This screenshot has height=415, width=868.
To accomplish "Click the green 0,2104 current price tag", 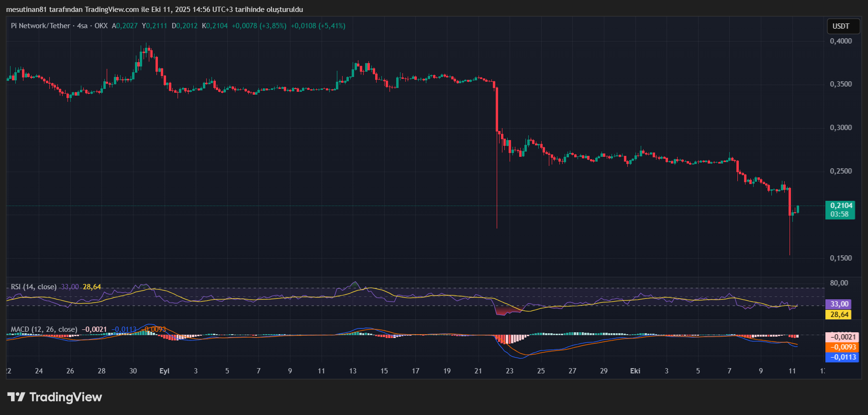I will point(840,210).
